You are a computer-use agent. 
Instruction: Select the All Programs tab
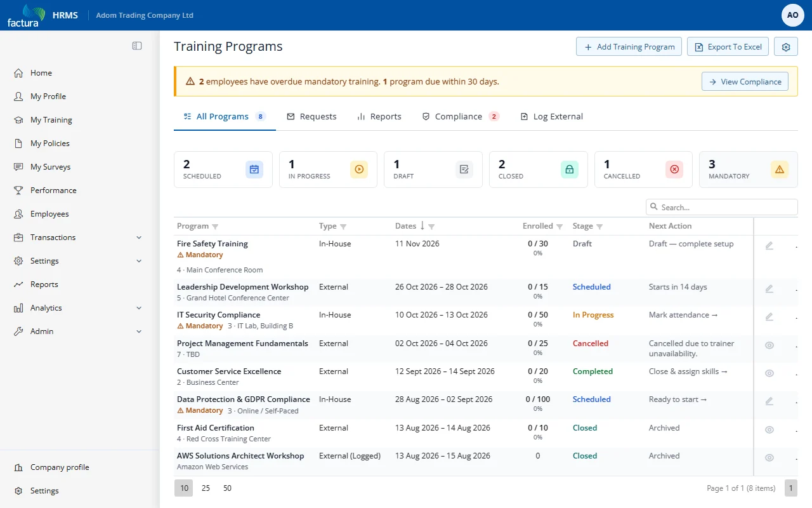click(x=225, y=117)
